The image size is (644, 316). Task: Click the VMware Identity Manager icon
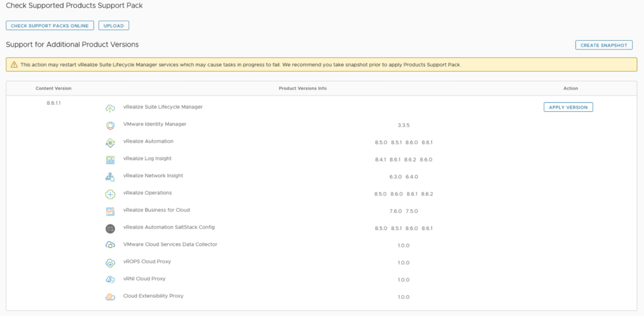[110, 125]
